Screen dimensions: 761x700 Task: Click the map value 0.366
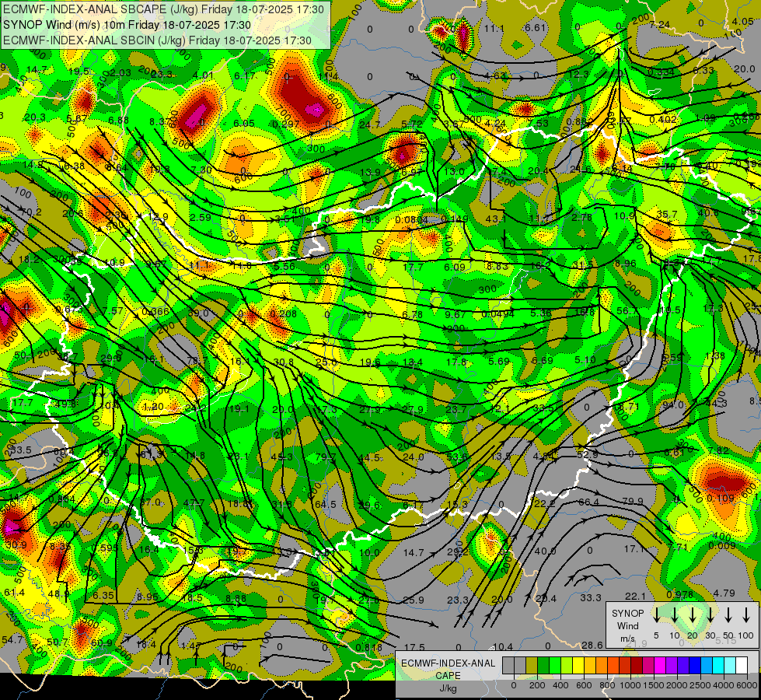click(x=155, y=312)
